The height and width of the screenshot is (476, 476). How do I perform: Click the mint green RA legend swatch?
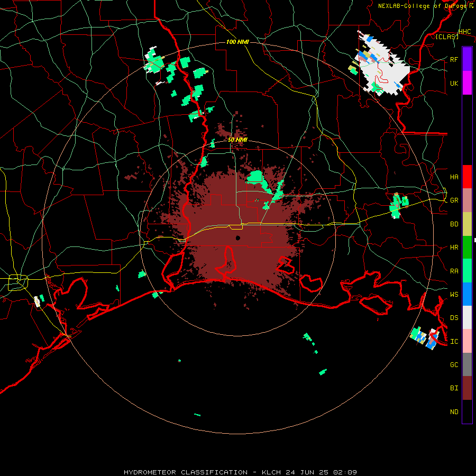click(467, 271)
